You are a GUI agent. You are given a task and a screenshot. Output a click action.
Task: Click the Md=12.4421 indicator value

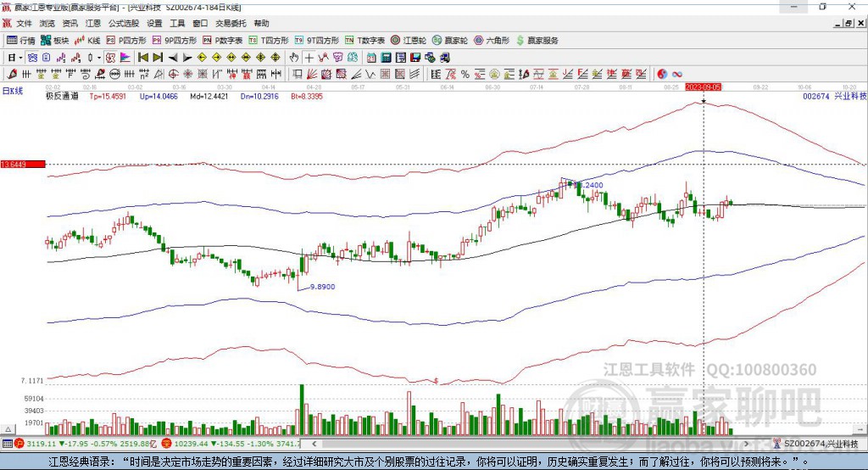click(209, 96)
